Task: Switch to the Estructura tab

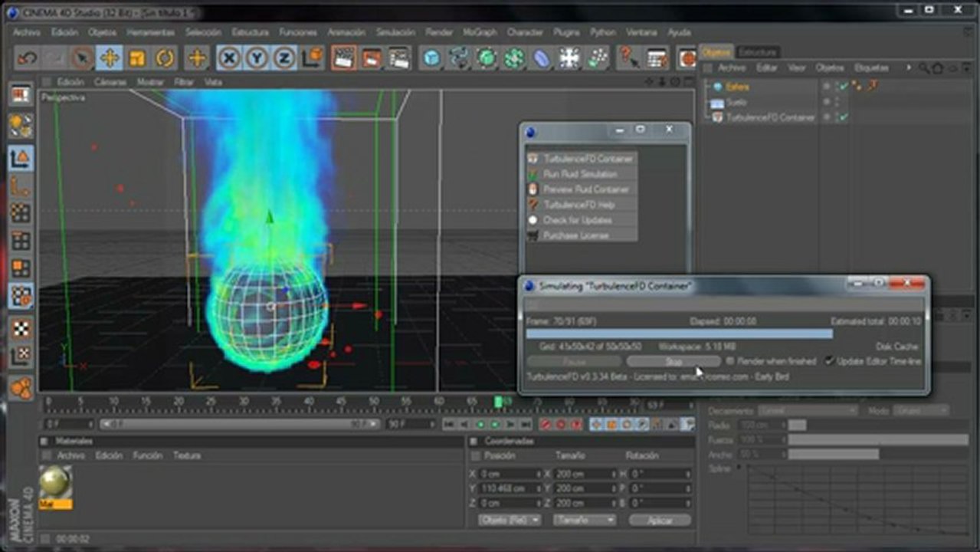Action: (x=757, y=51)
